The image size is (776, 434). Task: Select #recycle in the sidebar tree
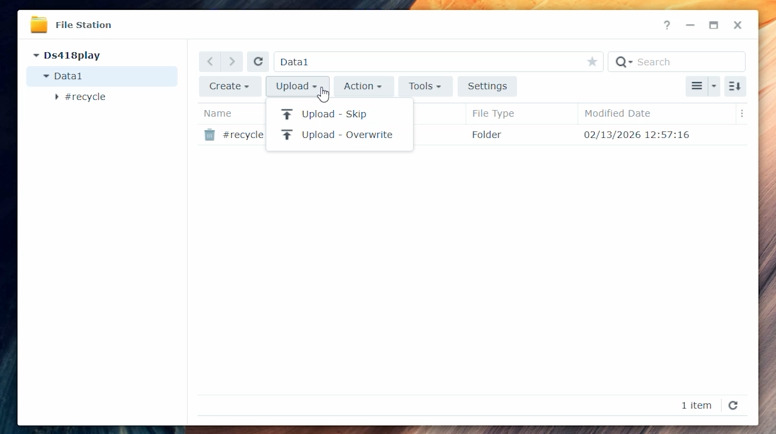click(x=85, y=97)
